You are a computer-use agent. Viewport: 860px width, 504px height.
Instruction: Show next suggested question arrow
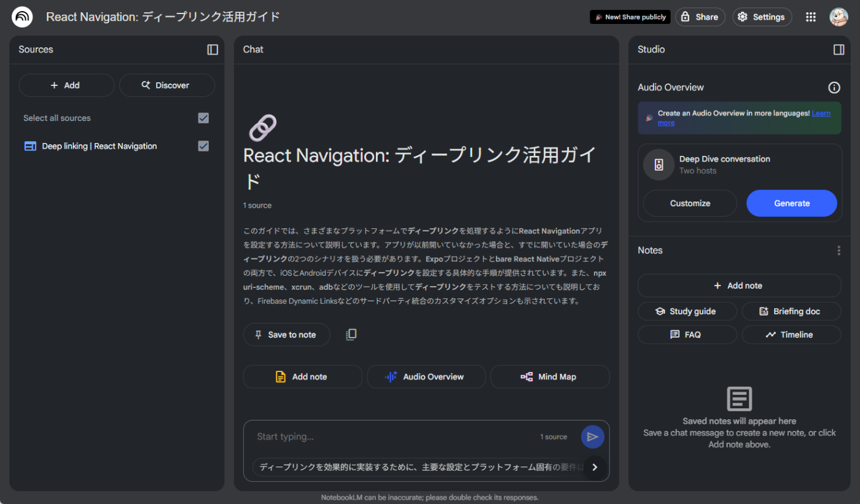pos(595,467)
